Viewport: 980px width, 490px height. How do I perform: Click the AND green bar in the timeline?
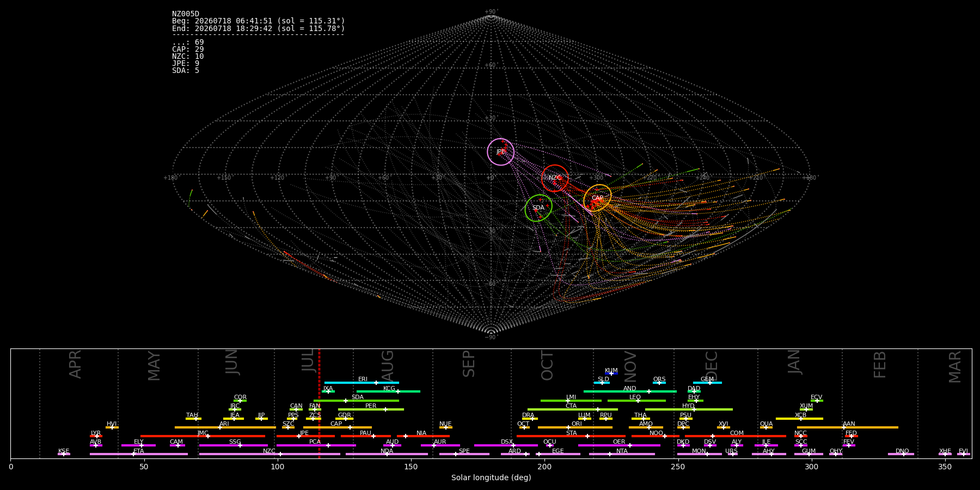click(x=630, y=391)
